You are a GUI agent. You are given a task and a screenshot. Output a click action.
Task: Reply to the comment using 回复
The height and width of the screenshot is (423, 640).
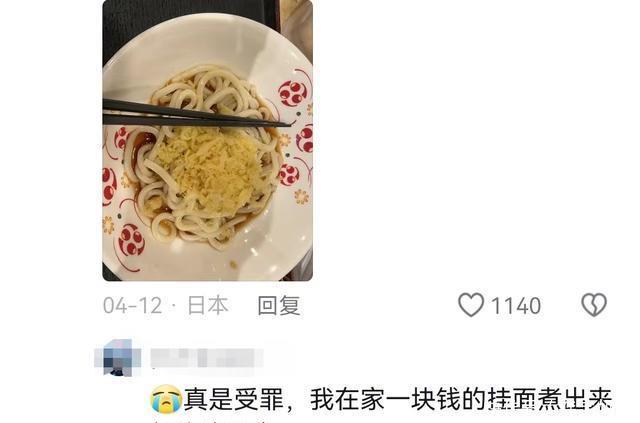(x=279, y=305)
